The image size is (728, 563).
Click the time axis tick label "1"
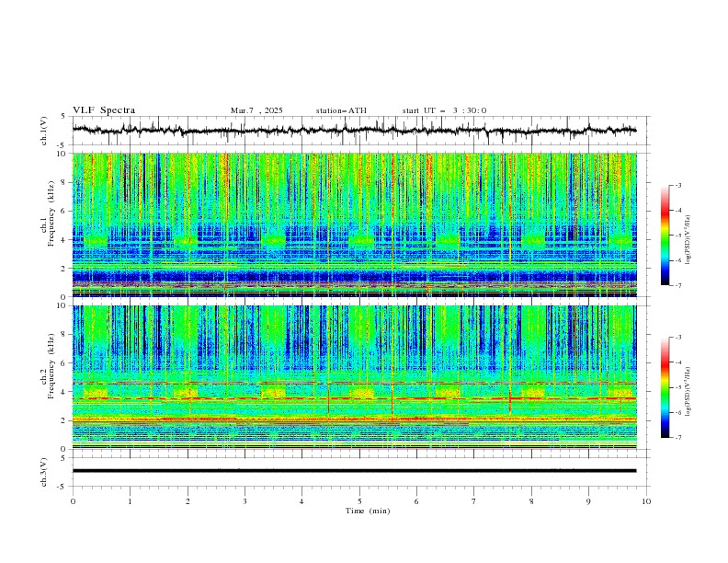pos(130,501)
